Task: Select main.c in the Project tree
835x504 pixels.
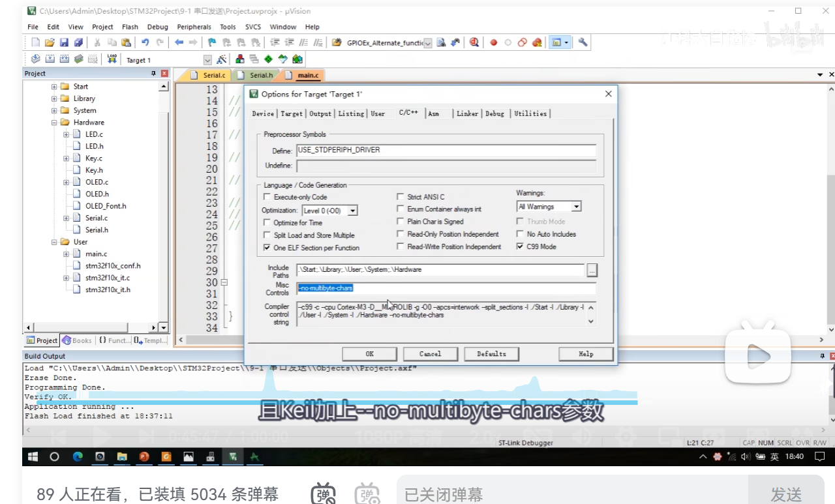Action: pos(96,254)
